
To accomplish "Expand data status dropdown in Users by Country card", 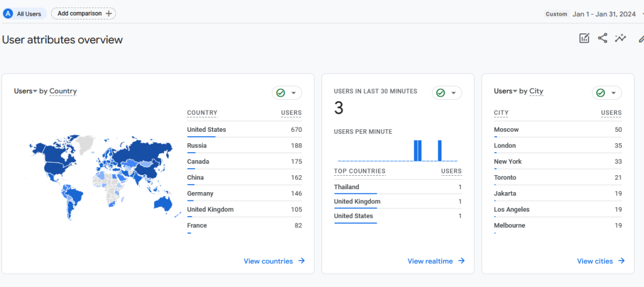I will [294, 93].
